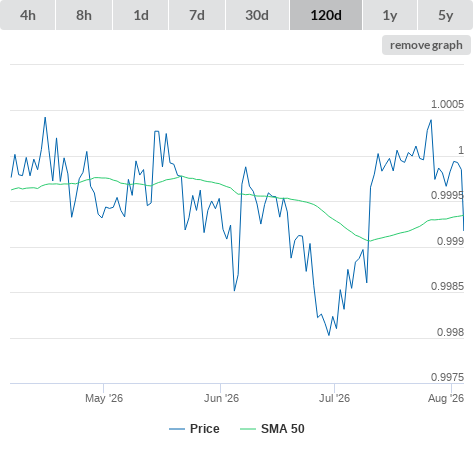This screenshot has height=455, width=474.
Task: Click the Aug '26 axis label
Action: click(446, 398)
